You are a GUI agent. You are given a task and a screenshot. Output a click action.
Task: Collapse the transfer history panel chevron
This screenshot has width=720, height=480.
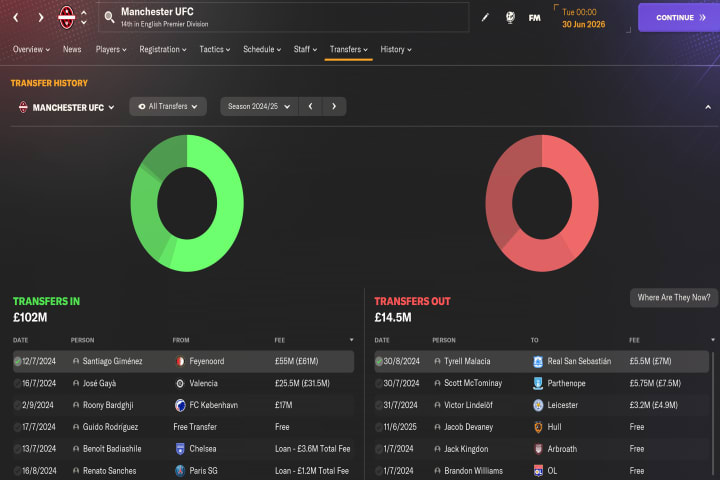coord(708,107)
